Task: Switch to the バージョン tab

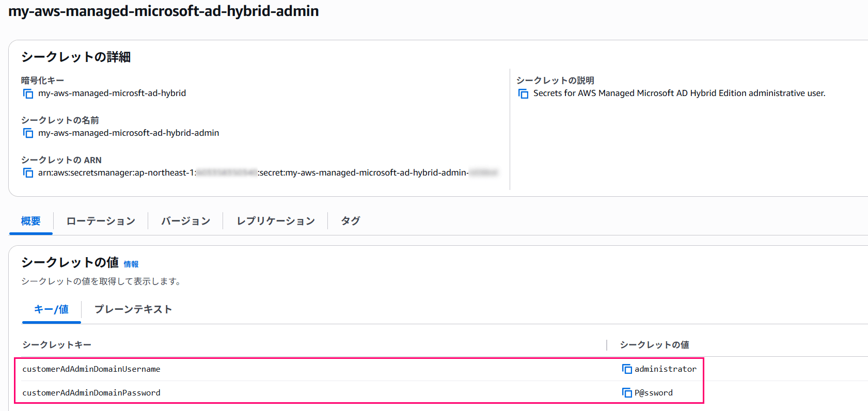Action: click(x=186, y=221)
